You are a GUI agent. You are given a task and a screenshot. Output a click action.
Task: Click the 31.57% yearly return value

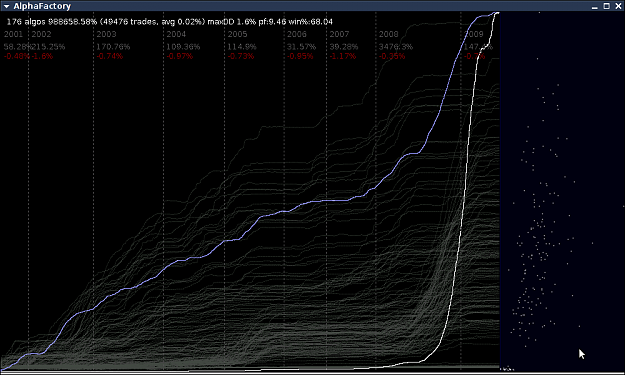pos(301,47)
